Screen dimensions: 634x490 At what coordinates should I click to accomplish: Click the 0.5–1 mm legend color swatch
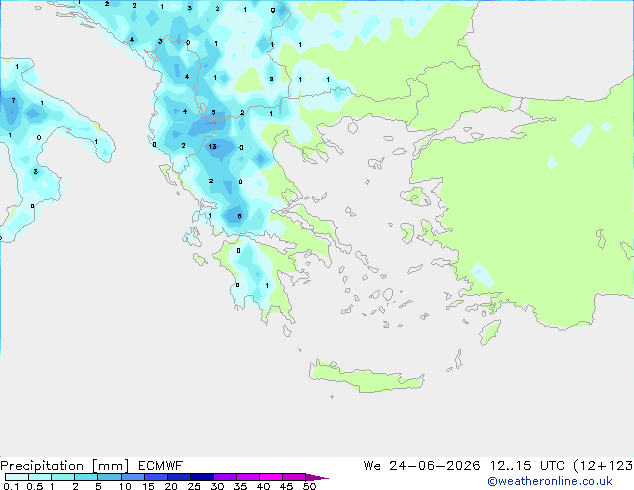tap(40, 477)
